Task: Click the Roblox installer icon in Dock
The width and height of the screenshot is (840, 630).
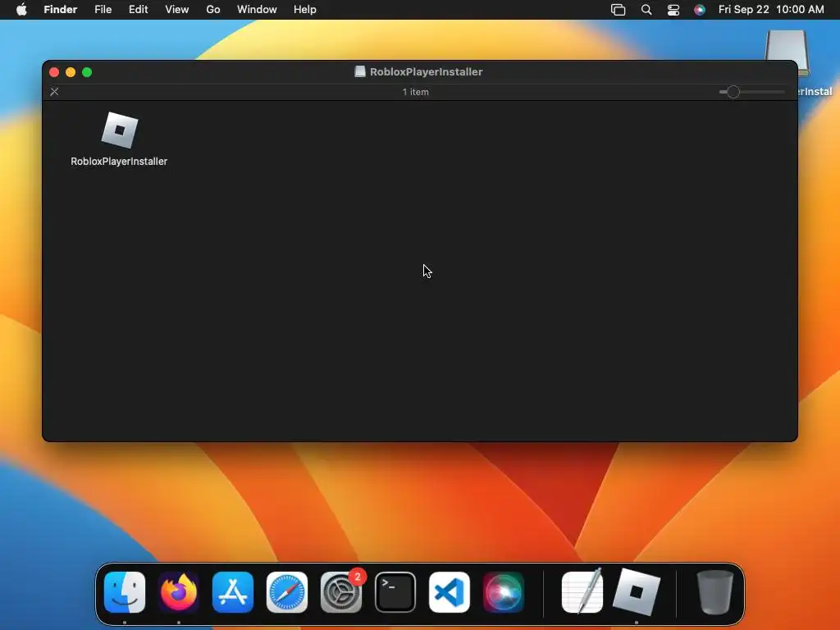Action: [x=637, y=592]
